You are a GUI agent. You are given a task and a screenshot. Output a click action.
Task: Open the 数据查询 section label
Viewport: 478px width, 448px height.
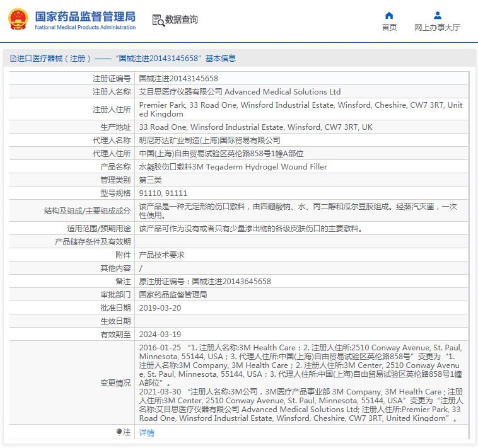(182, 20)
